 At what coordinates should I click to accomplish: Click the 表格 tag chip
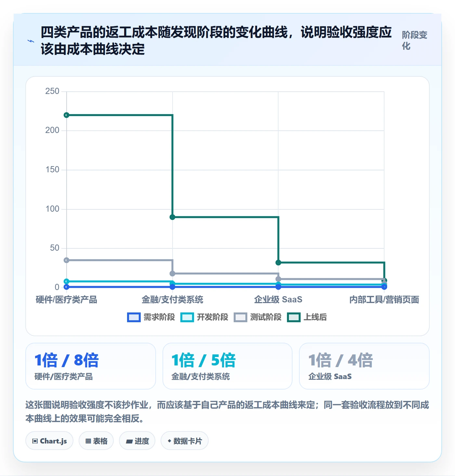tap(96, 441)
